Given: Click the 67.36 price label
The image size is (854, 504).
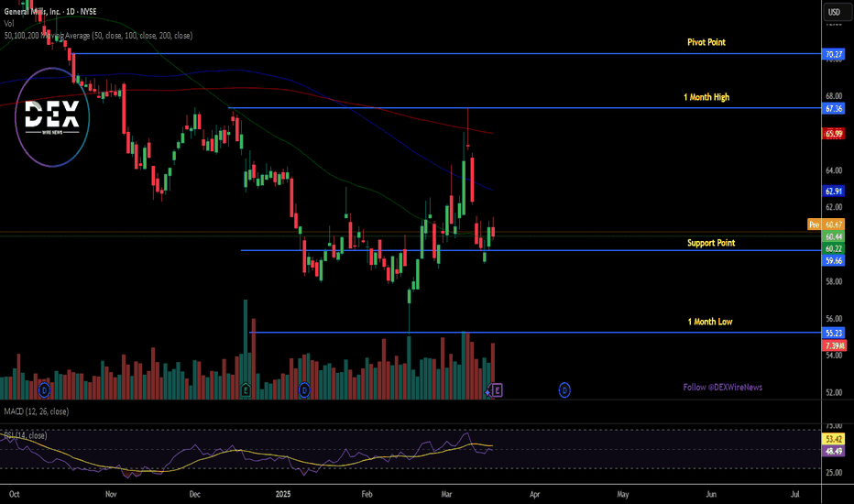Looking at the screenshot, I should tap(834, 108).
